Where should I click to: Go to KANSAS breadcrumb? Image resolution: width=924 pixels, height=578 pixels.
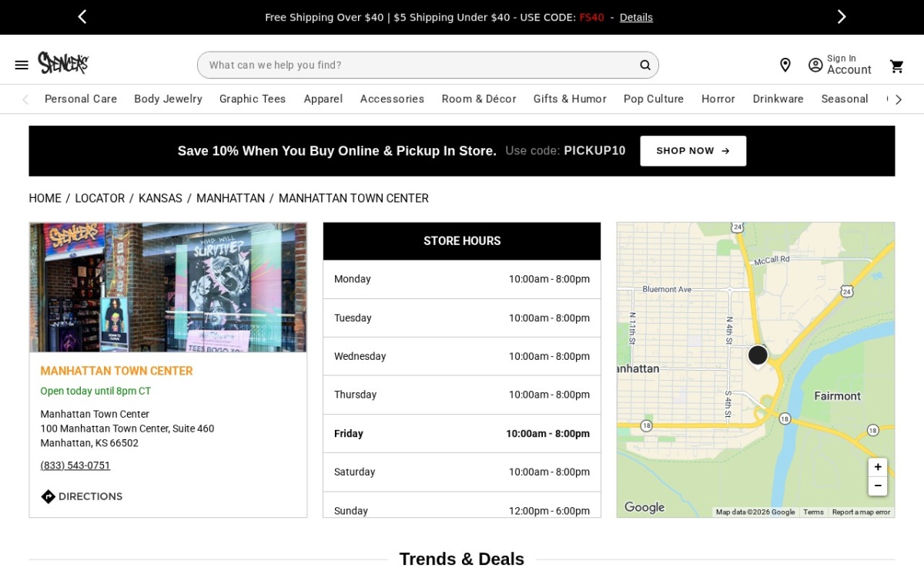[160, 198]
